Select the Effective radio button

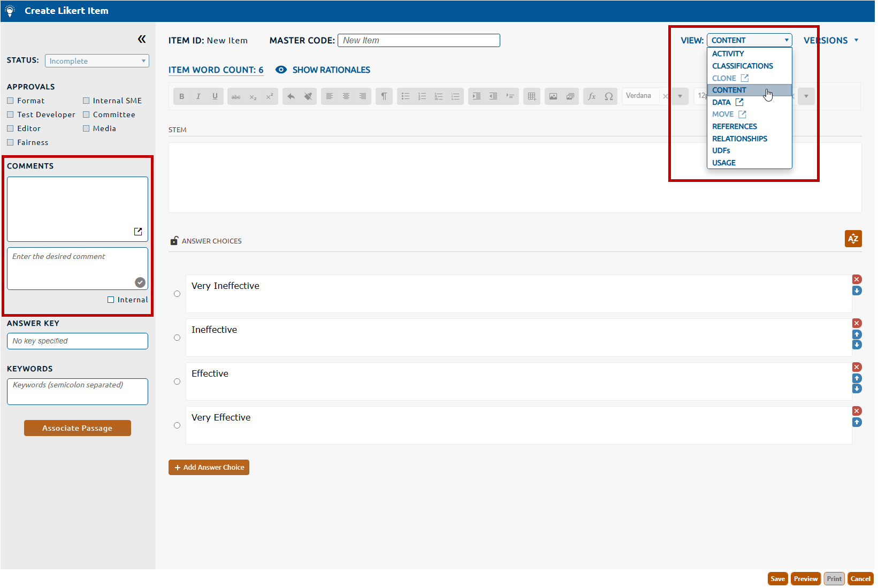click(x=177, y=381)
